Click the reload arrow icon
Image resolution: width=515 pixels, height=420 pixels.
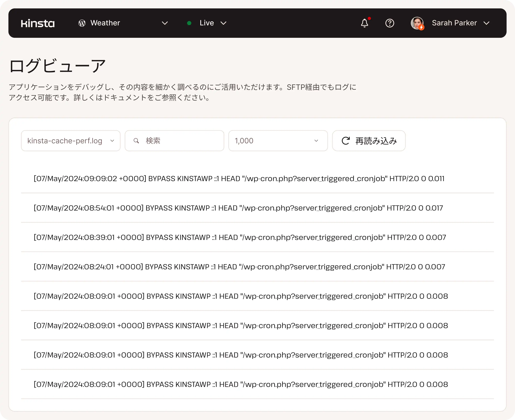[x=346, y=141]
